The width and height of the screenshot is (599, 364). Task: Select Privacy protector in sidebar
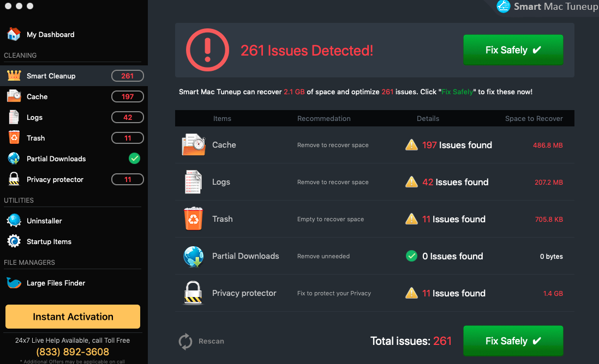pos(55,179)
